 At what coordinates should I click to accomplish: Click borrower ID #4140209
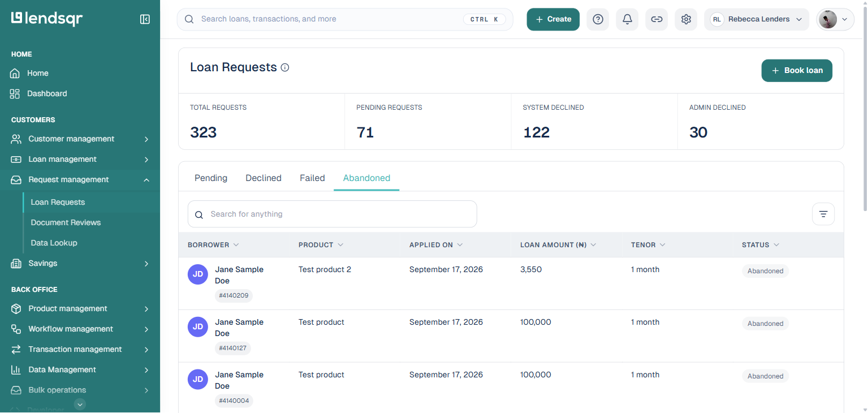tap(233, 295)
